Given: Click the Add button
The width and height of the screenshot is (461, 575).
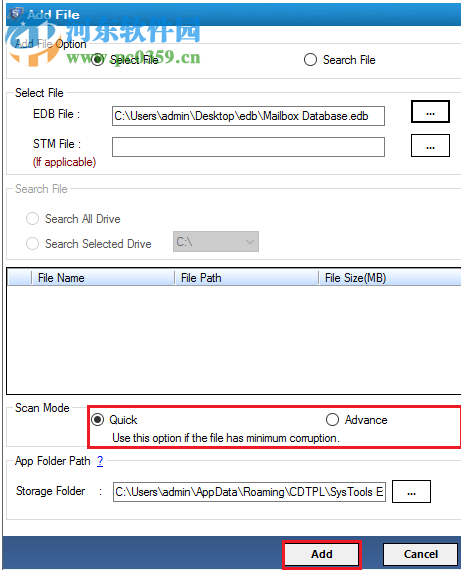Looking at the screenshot, I should 322,554.
